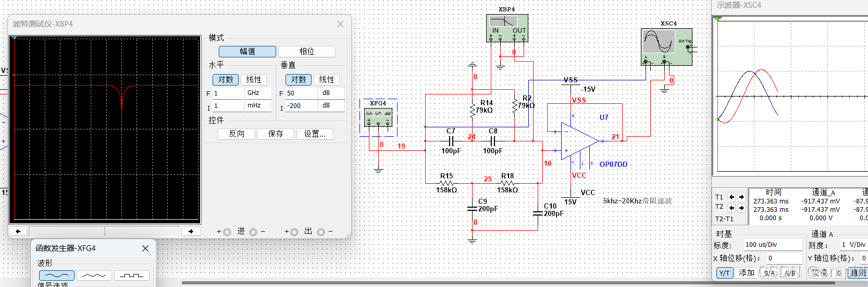Select capacitor C8 100pF on schematic
The width and height of the screenshot is (868, 287).
tap(493, 141)
